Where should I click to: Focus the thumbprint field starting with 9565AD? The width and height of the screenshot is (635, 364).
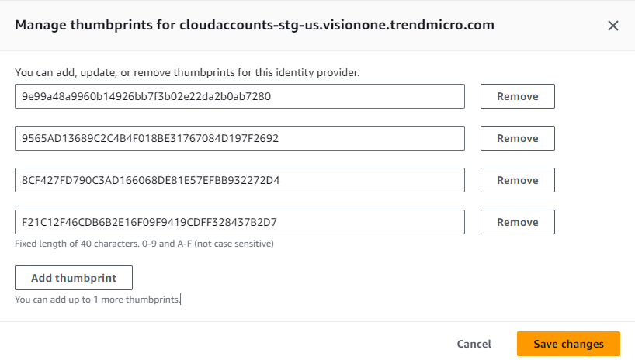click(x=239, y=139)
